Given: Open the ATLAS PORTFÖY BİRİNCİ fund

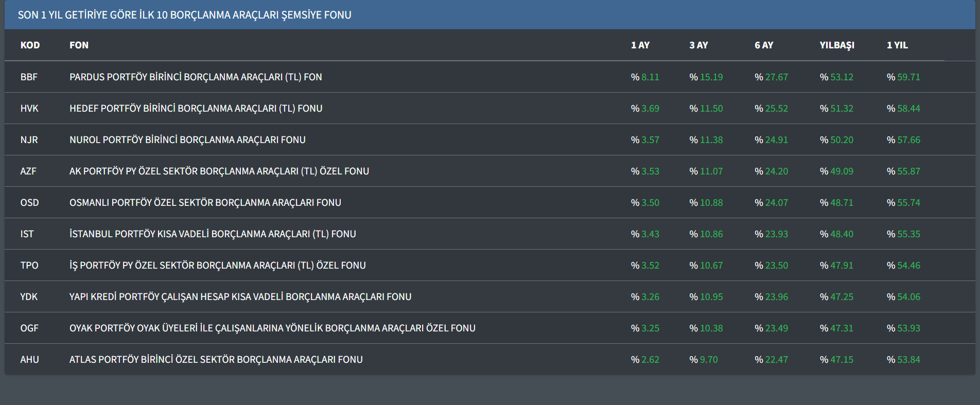Looking at the screenshot, I should point(216,360).
